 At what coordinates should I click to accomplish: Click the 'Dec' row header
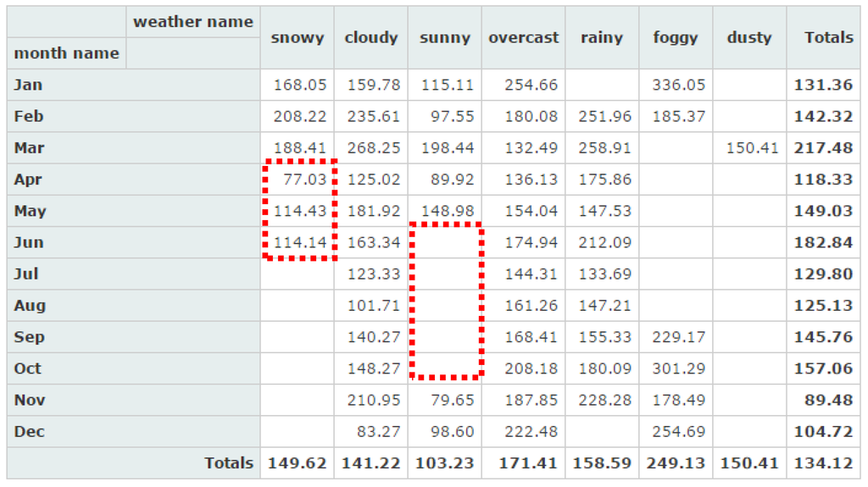[29, 432]
